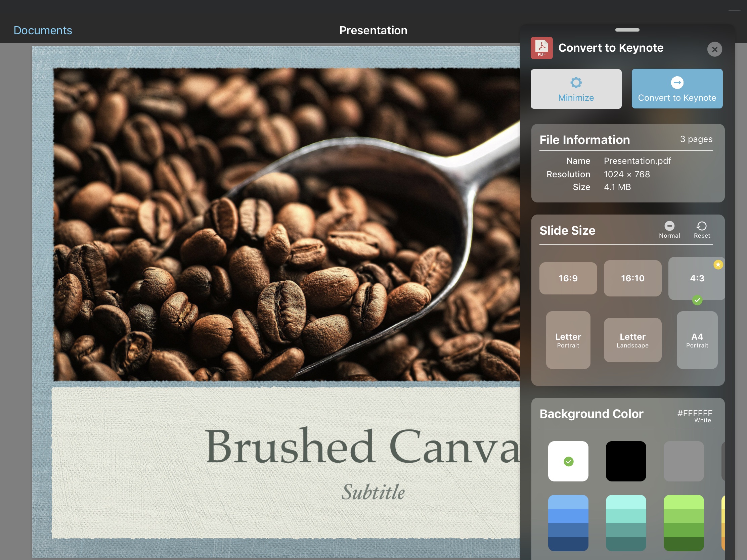Click the Reset icon in Slide Size
This screenshot has height=560, width=747.
(701, 226)
